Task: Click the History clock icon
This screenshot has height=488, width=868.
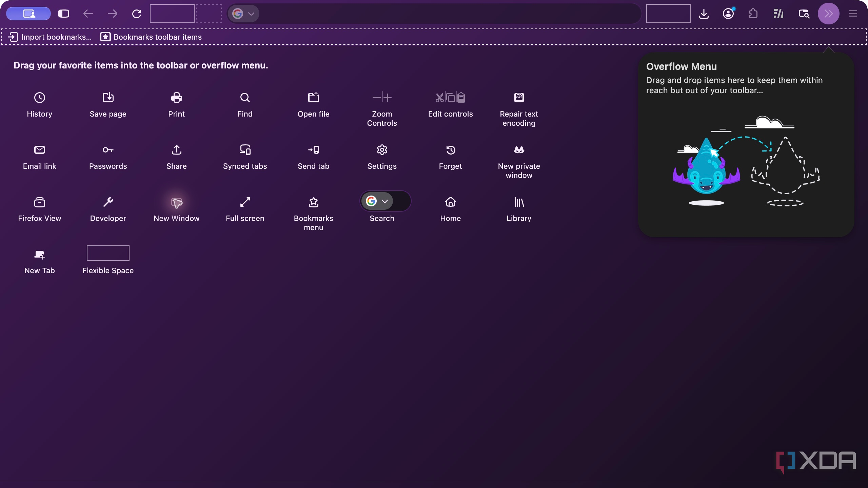Action: (x=40, y=98)
